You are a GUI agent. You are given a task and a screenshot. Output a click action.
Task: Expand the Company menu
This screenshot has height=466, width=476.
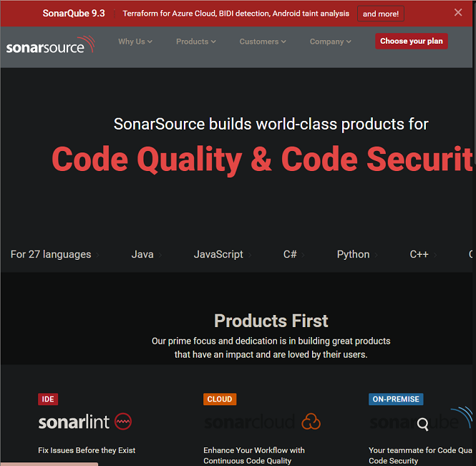pyautogui.click(x=330, y=42)
